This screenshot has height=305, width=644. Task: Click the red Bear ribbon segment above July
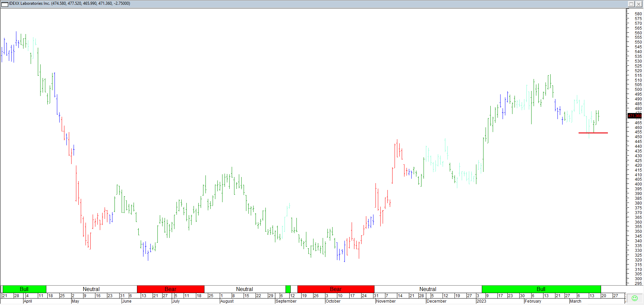(x=170, y=289)
